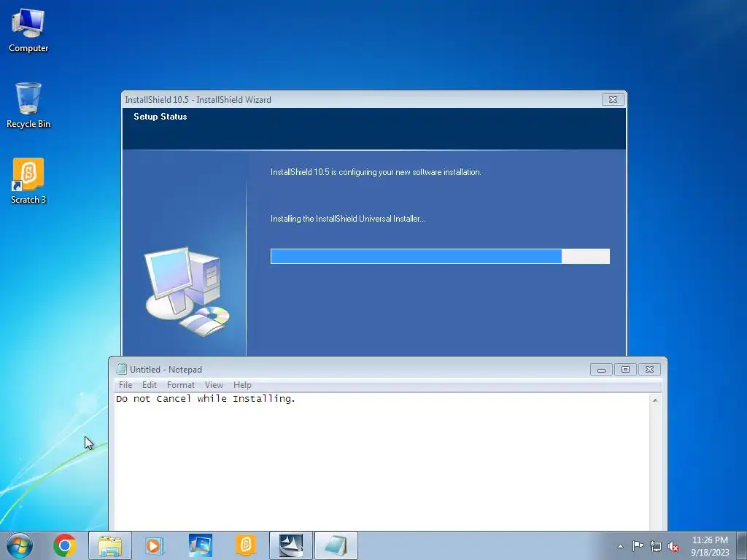Click the Show desktop strip

coord(742,545)
